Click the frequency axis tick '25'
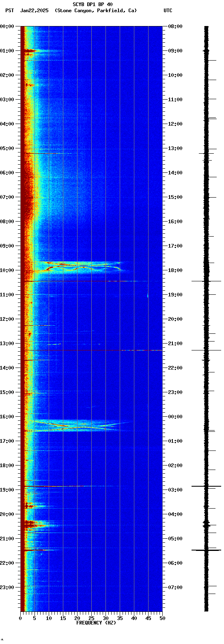This screenshot has width=224, height=644. [x=91, y=618]
